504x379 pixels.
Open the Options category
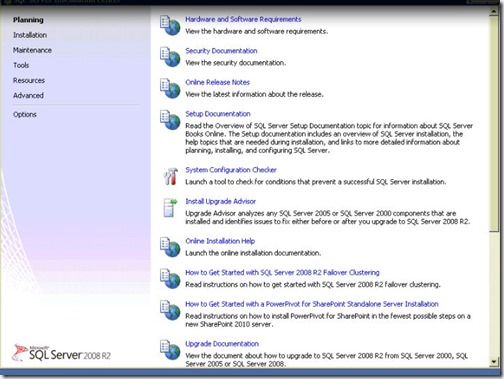(x=25, y=114)
